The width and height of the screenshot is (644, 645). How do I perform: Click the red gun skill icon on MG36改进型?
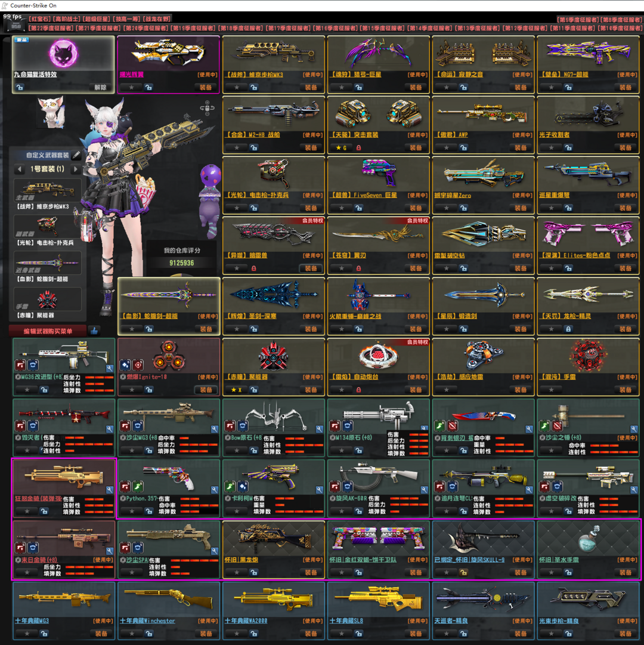[20, 365]
